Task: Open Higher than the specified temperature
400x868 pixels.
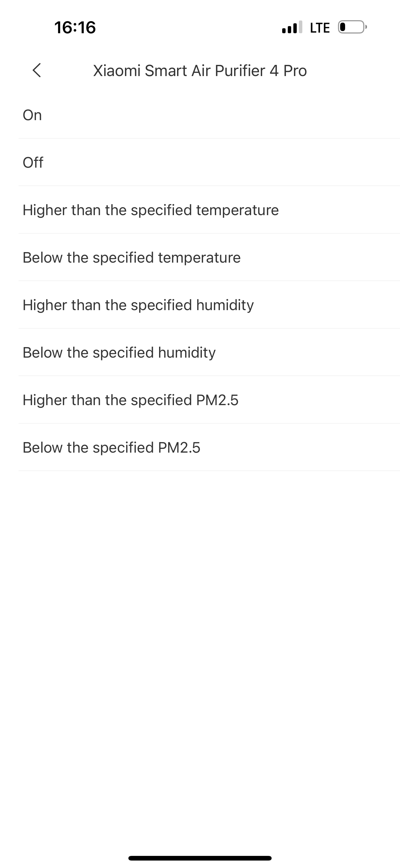Action: tap(209, 210)
